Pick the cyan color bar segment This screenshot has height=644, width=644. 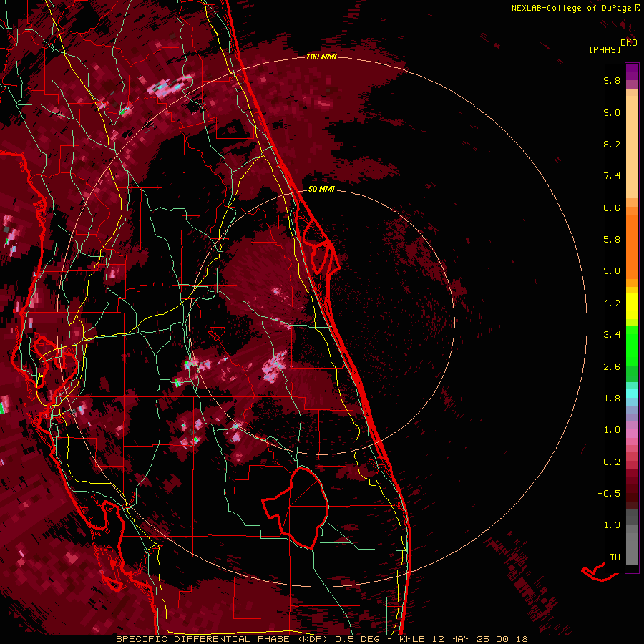[x=632, y=394]
